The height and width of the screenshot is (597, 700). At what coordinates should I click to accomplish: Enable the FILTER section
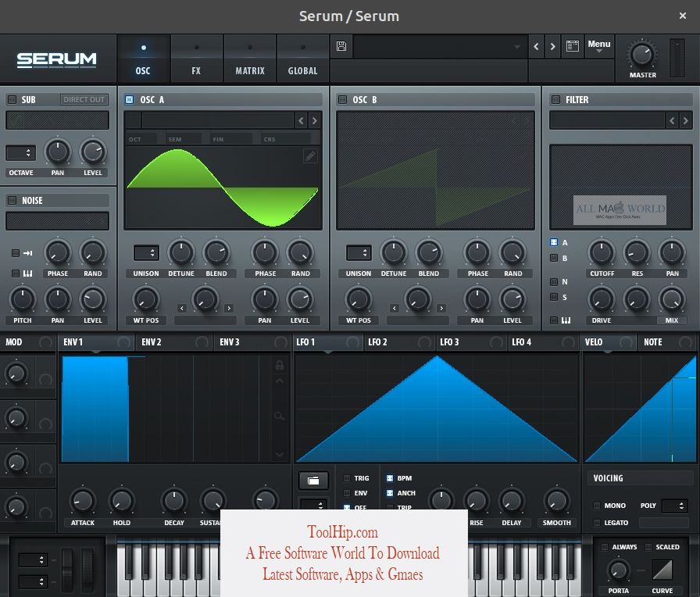pos(555,99)
